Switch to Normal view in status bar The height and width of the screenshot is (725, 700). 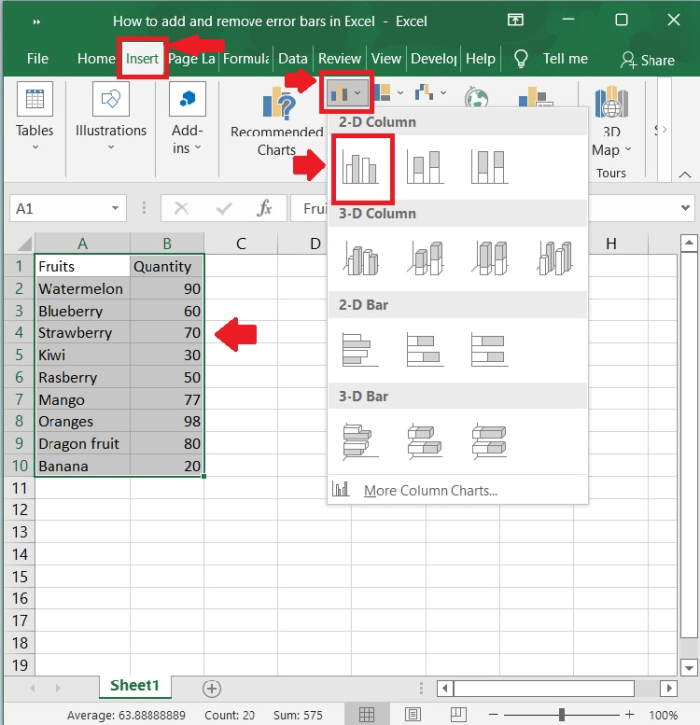click(x=367, y=714)
